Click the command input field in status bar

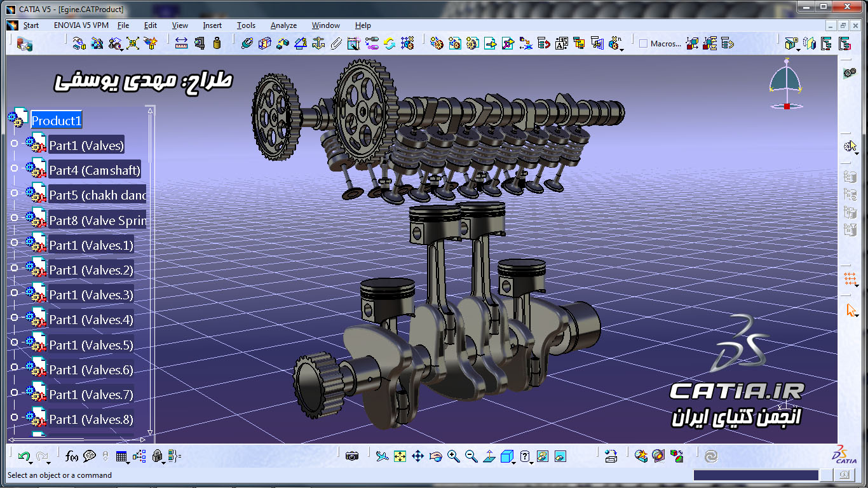(756, 475)
